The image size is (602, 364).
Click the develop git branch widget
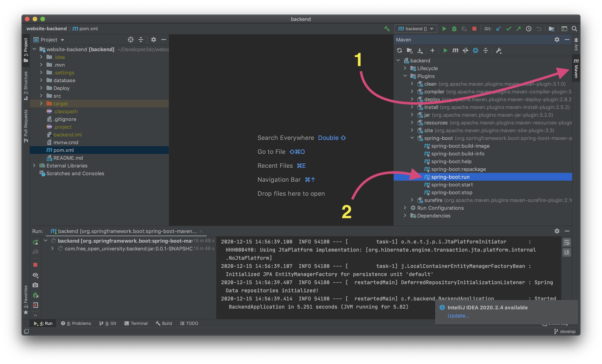(x=565, y=331)
